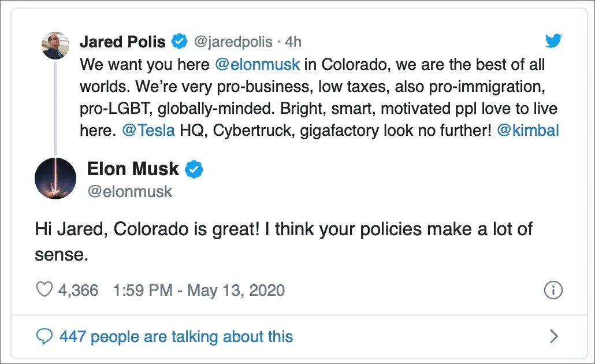Like the tweet with heart icon
The width and height of the screenshot is (595, 364).
pyautogui.click(x=44, y=289)
